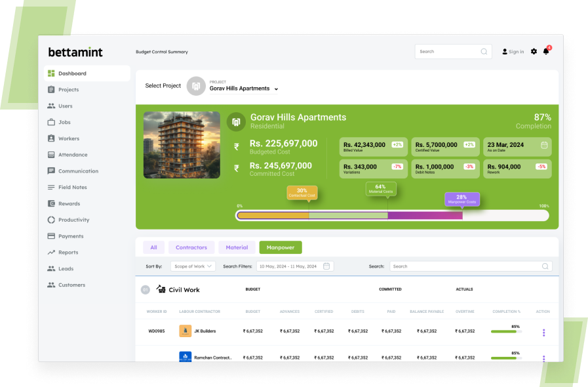Open settings via the gear icon

pos(534,52)
